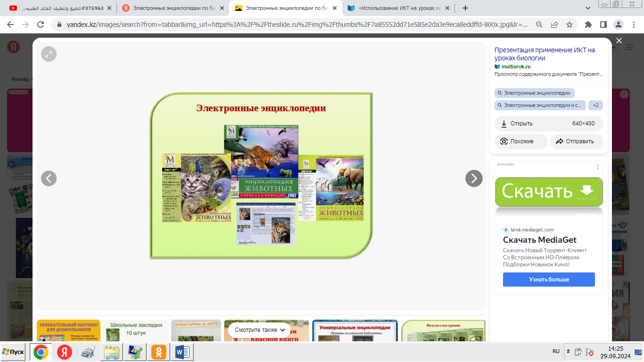Open Odnoklassniki from the taskbar
644x362 pixels.
pos(159,352)
